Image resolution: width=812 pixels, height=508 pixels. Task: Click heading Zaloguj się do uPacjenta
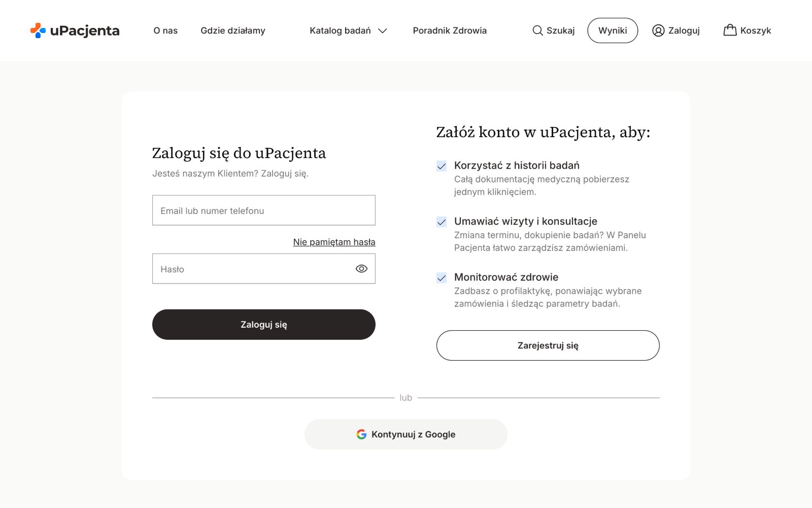click(x=239, y=153)
